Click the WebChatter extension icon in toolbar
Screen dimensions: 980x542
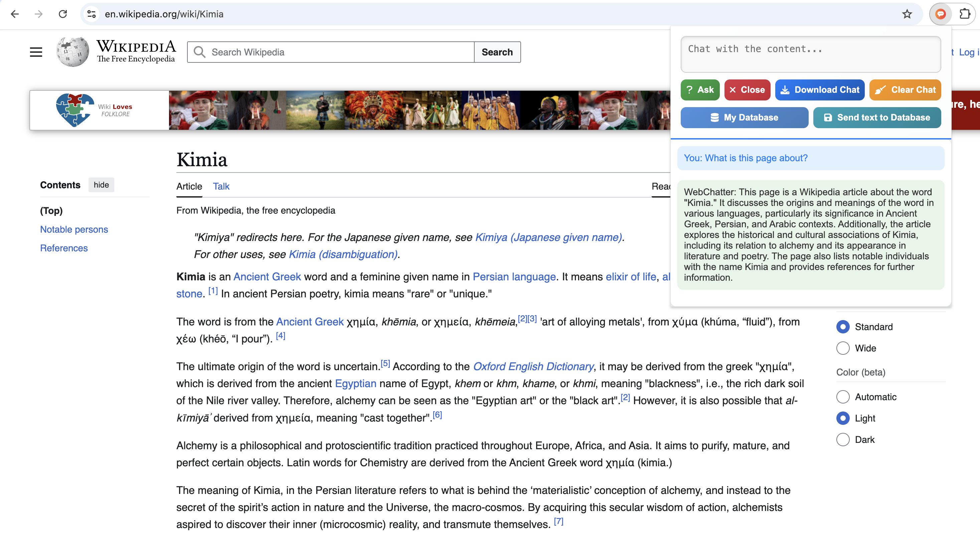click(940, 14)
